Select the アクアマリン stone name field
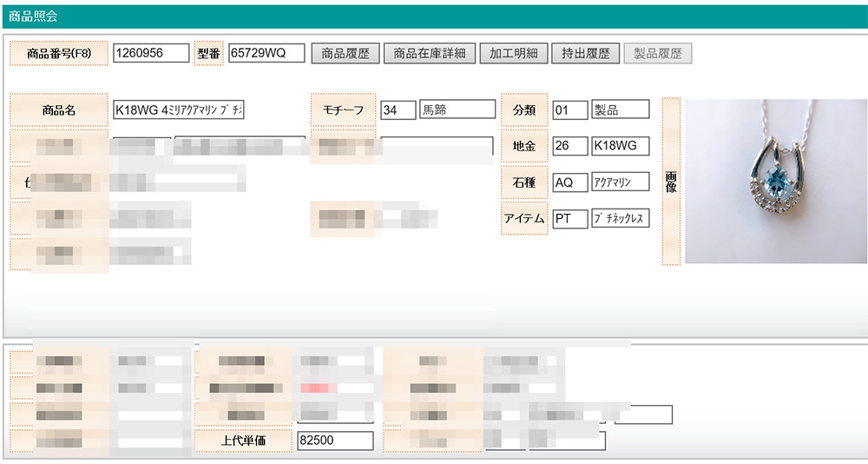The image size is (868, 464). point(620,182)
